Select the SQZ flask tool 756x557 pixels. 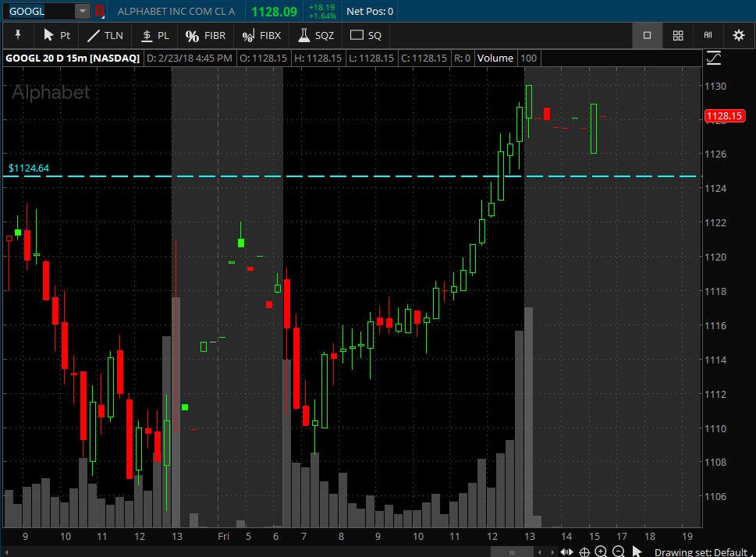coord(316,35)
